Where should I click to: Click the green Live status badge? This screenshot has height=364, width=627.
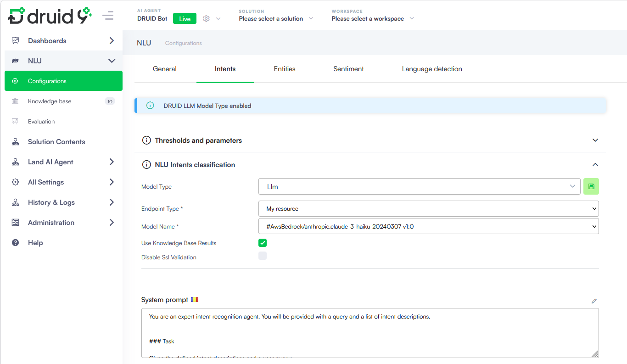pyautogui.click(x=185, y=19)
